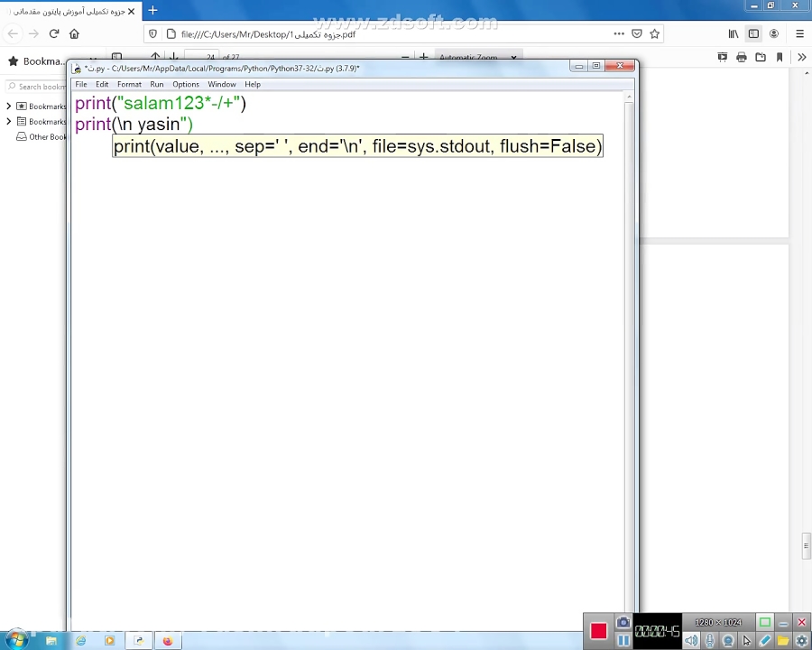Save page to Pocket
This screenshot has height=650, width=812.
click(x=637, y=33)
